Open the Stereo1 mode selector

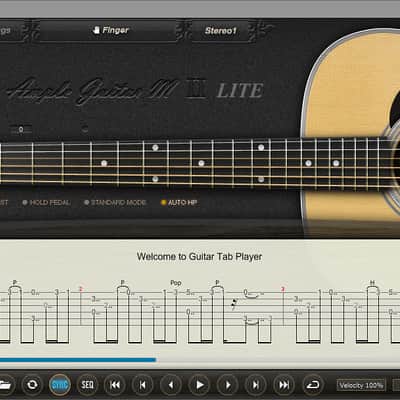click(x=220, y=31)
